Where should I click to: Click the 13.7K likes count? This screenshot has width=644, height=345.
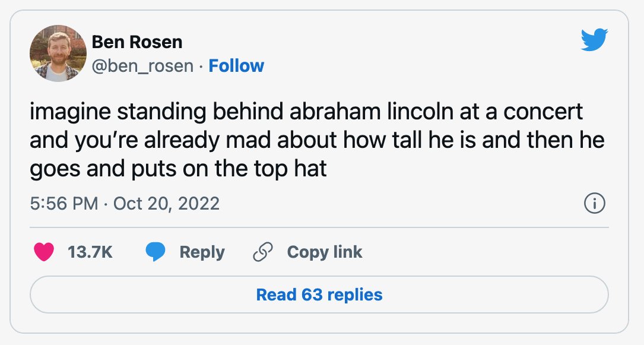pyautogui.click(x=90, y=252)
